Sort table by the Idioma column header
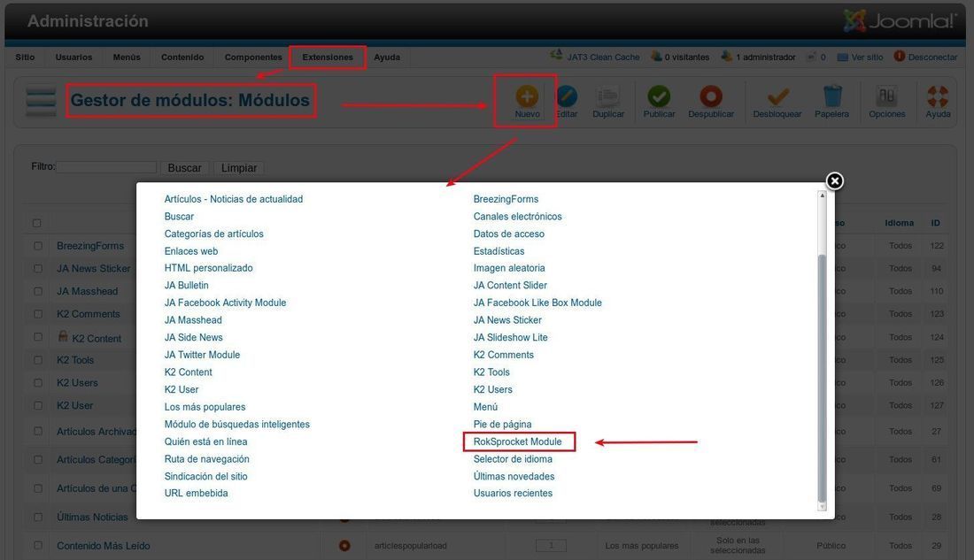The width and height of the screenshot is (974, 560). coord(899,223)
